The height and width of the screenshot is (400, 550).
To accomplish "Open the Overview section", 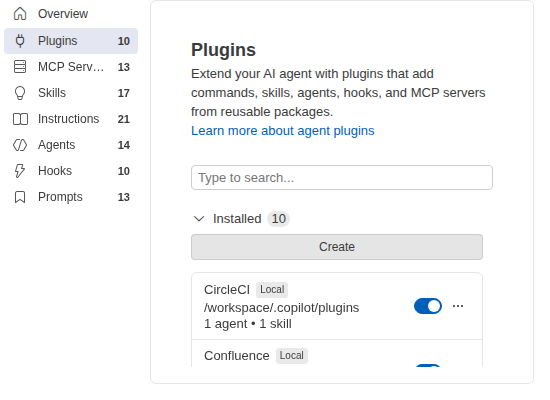I will (71, 14).
